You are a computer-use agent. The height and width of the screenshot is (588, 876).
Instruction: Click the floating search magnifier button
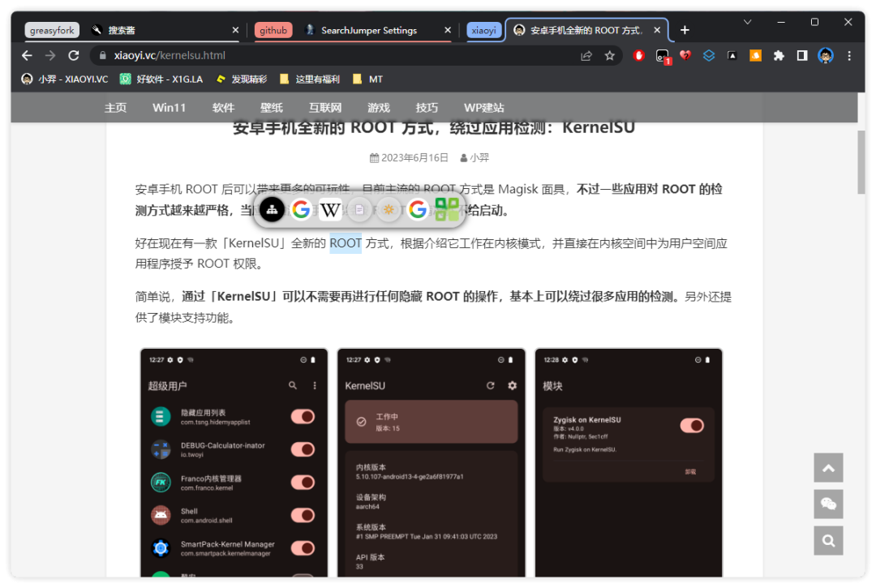[828, 540]
